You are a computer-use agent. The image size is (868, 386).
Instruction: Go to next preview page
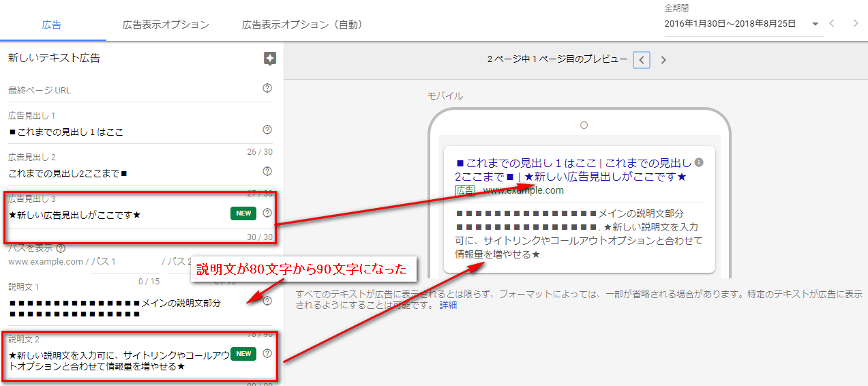pyautogui.click(x=663, y=60)
